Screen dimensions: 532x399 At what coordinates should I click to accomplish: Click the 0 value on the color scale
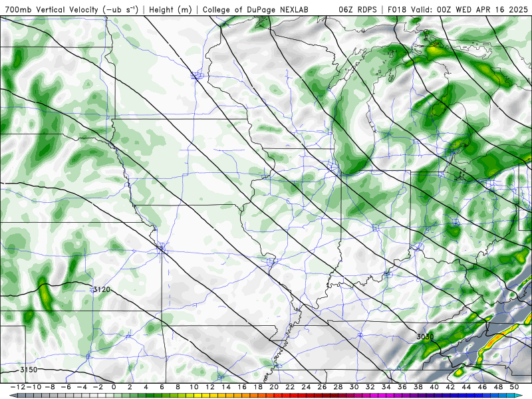pyautogui.click(x=114, y=387)
